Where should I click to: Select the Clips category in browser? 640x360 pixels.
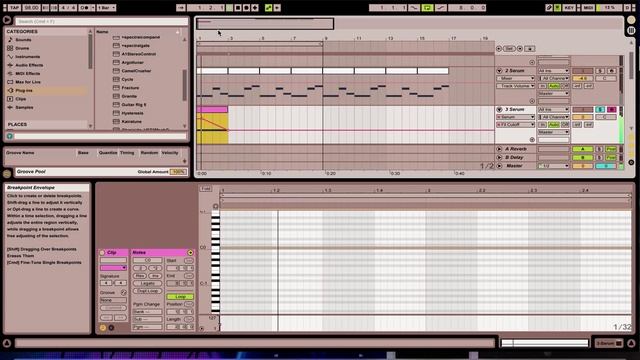pos(20,99)
